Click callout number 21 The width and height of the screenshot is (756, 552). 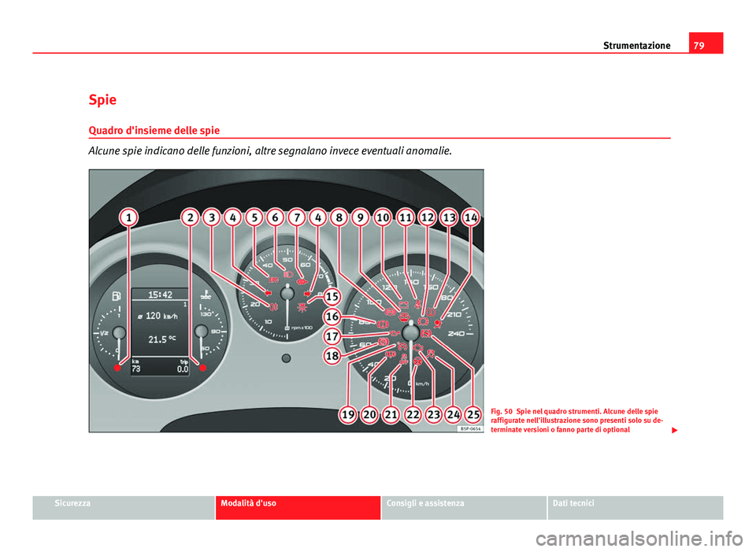tap(391, 415)
